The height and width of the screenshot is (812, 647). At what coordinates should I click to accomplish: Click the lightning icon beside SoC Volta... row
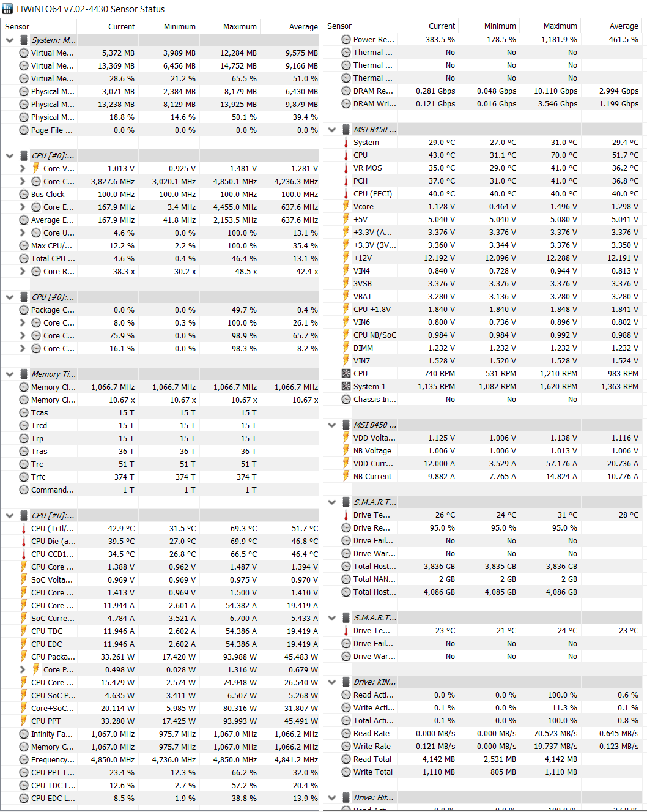pos(24,579)
